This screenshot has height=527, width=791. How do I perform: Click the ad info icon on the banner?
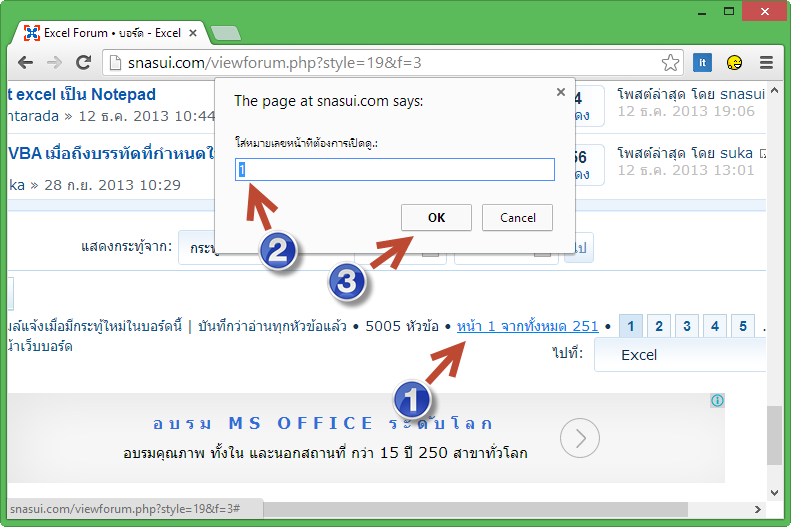point(717,400)
